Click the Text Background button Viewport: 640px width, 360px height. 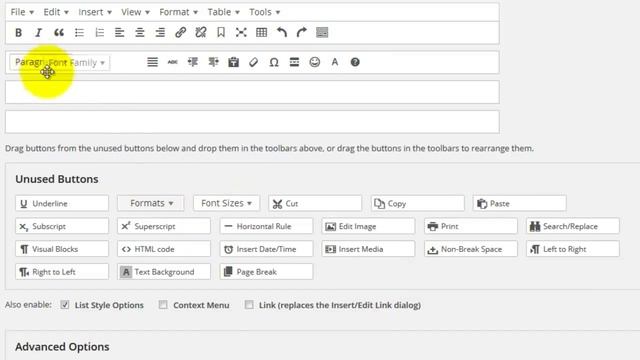[x=164, y=272]
